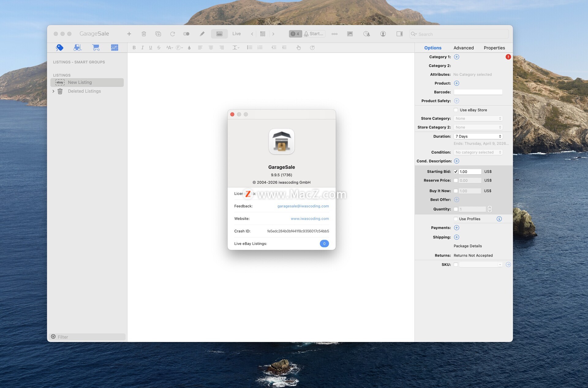Open the Duration 7 Days dropdown
Screen dimensions: 588x388
pos(478,136)
